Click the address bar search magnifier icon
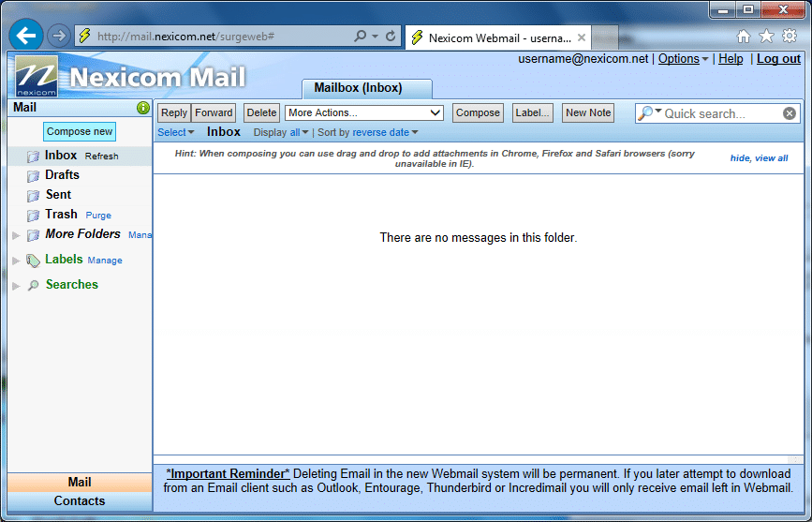The image size is (812, 522). [360, 36]
